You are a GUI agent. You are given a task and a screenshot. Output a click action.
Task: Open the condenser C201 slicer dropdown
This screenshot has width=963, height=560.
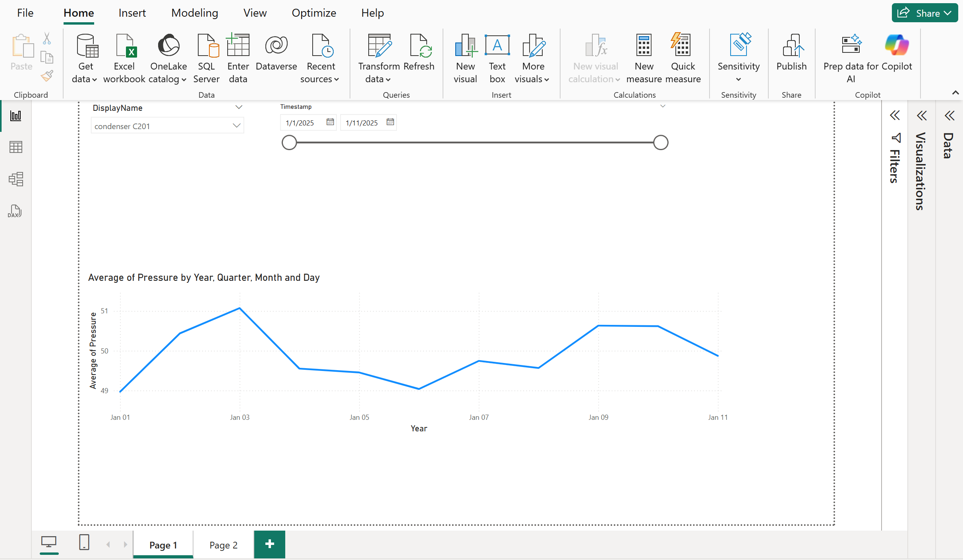237,125
